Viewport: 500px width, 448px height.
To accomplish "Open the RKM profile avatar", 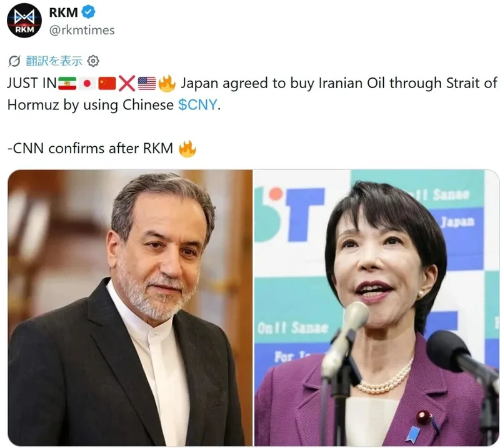I will pyautogui.click(x=24, y=21).
